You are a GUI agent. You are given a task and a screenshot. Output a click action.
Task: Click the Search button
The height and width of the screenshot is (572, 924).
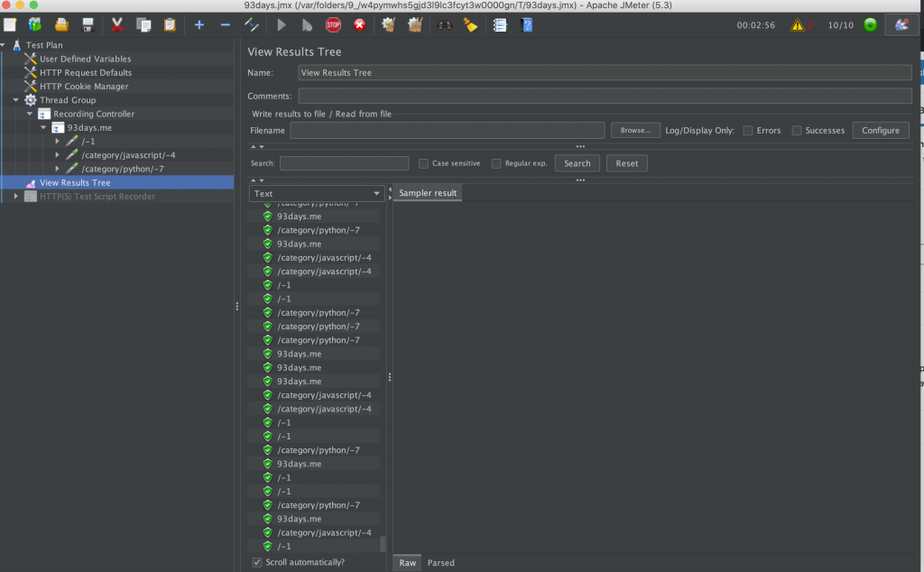pos(577,163)
